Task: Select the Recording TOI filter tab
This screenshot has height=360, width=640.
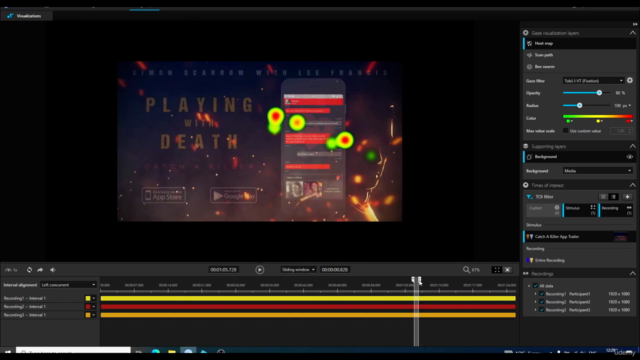Action: (x=616, y=210)
